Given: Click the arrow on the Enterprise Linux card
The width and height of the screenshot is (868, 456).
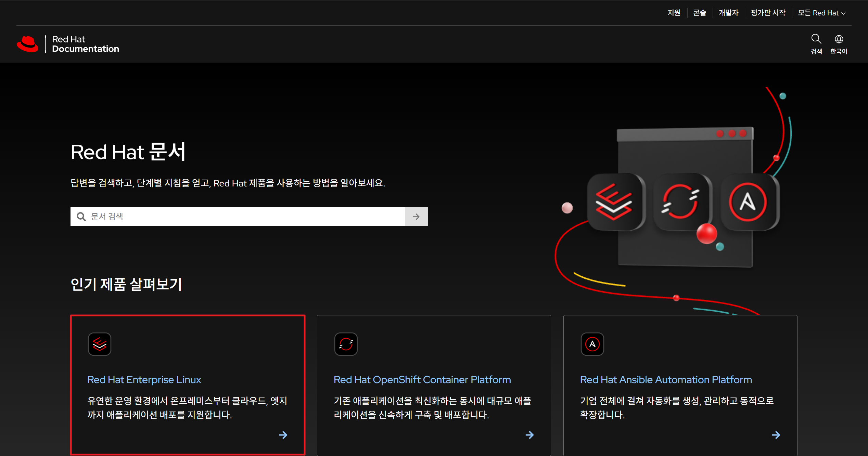Looking at the screenshot, I should [283, 435].
